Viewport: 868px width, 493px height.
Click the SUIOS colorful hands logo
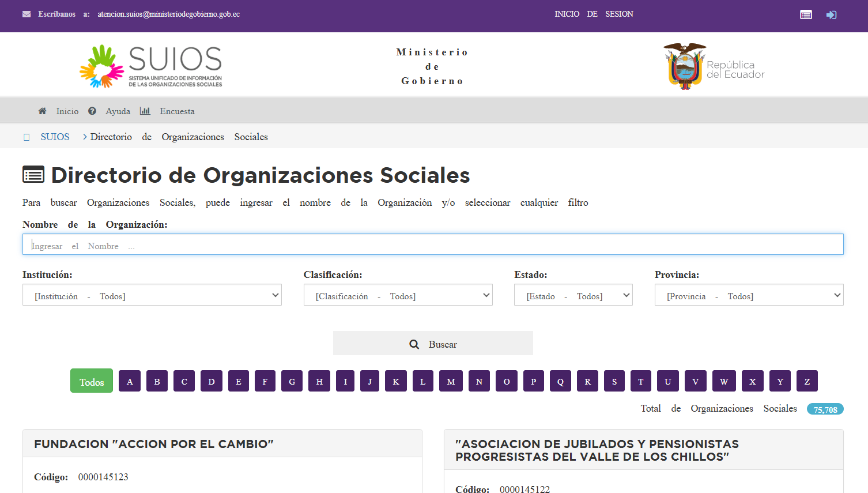click(102, 66)
